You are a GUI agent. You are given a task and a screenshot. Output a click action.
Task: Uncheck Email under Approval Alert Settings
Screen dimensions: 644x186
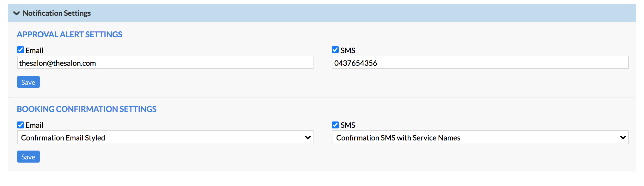[x=21, y=50]
